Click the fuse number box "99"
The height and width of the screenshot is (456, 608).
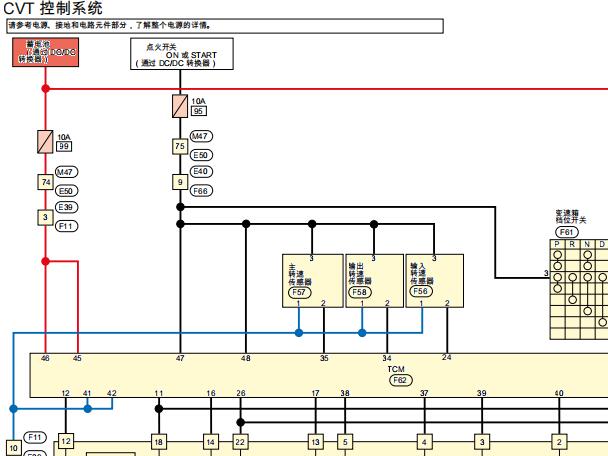point(64,147)
